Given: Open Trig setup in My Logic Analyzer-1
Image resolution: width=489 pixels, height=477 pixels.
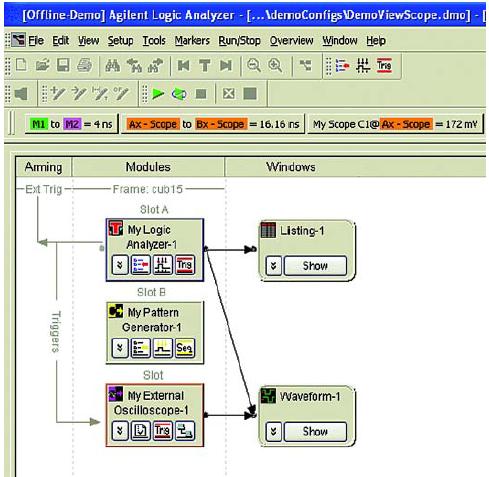Looking at the screenshot, I should (x=184, y=265).
